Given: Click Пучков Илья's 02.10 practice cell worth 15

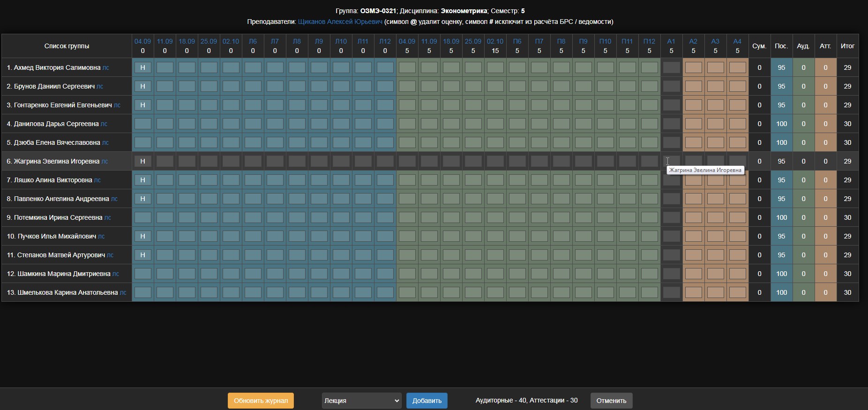Looking at the screenshot, I should pyautogui.click(x=495, y=236).
